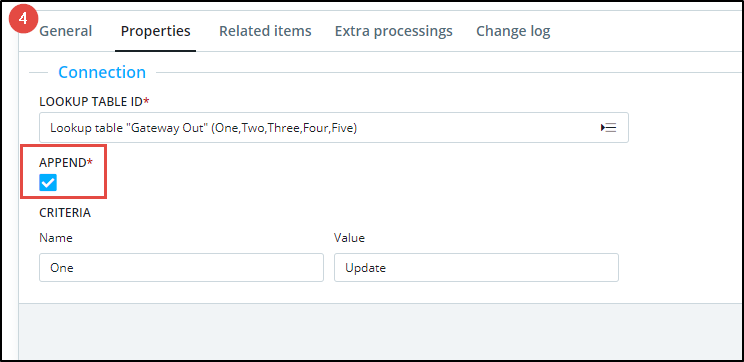Select the Properties tab
This screenshot has width=744, height=362.
(156, 31)
